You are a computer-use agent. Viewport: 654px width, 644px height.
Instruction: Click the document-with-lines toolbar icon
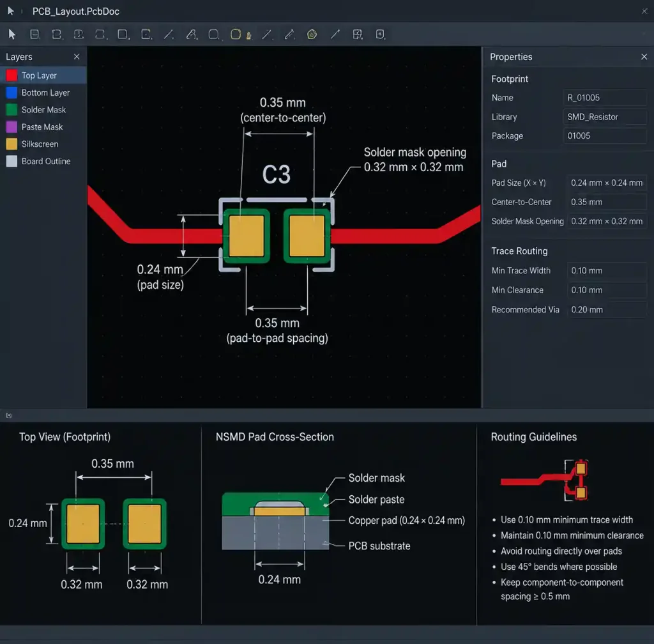point(35,34)
